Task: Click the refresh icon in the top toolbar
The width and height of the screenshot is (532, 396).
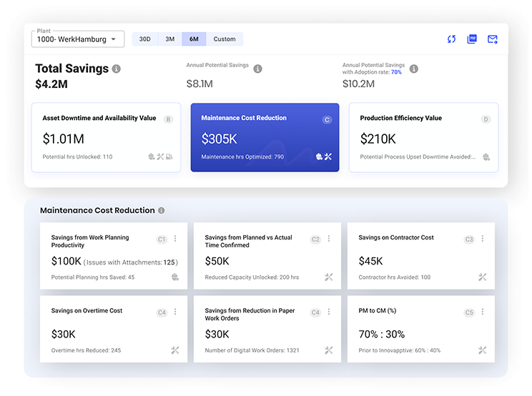Action: tap(451, 39)
